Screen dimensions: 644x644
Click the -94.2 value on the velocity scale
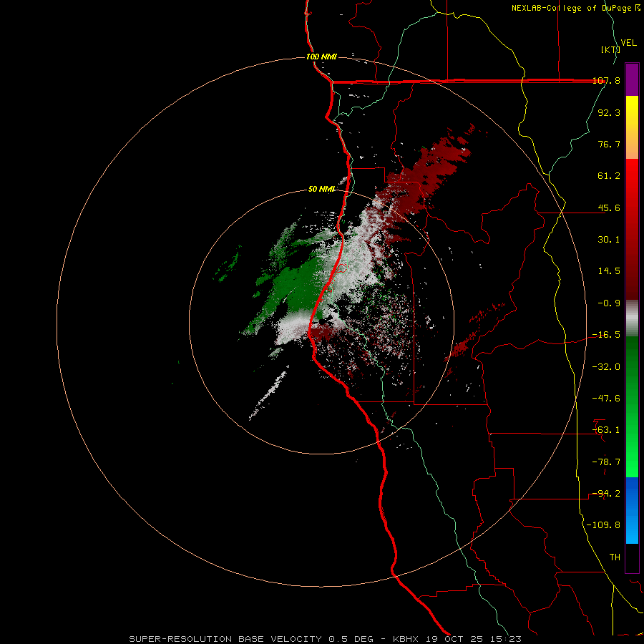607,494
